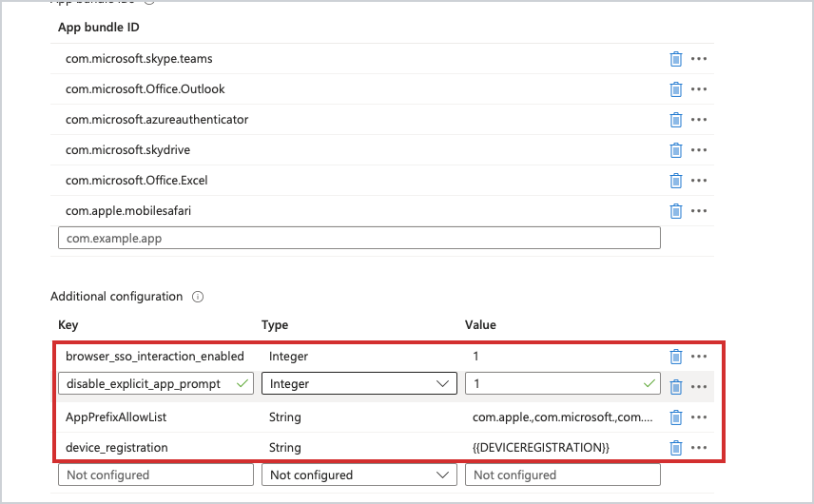Click the {{DEVICEREGISTRATION}} value

[541, 448]
